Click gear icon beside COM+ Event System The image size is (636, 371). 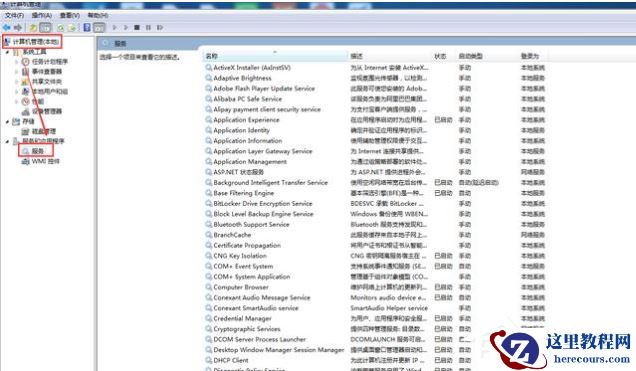click(208, 266)
